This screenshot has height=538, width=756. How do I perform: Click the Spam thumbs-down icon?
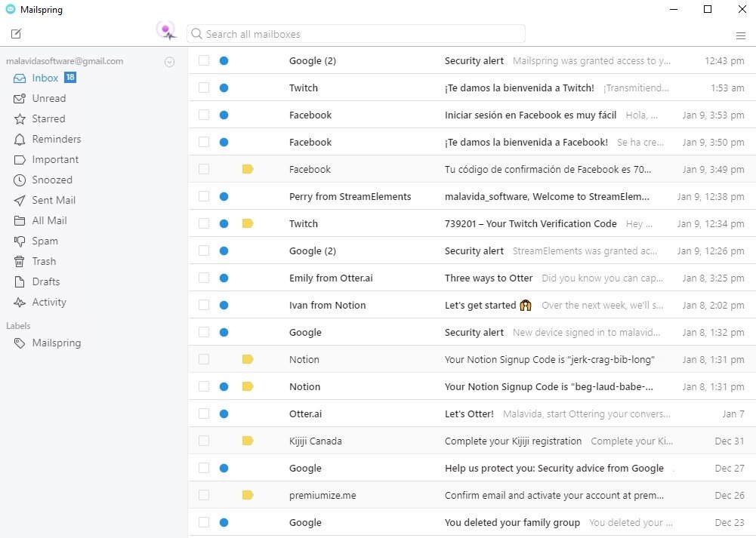pos(20,241)
